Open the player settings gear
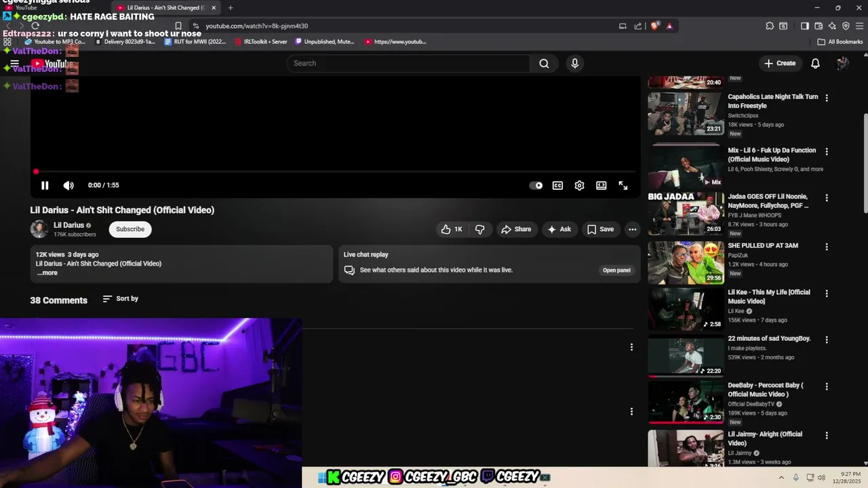 [x=579, y=186]
